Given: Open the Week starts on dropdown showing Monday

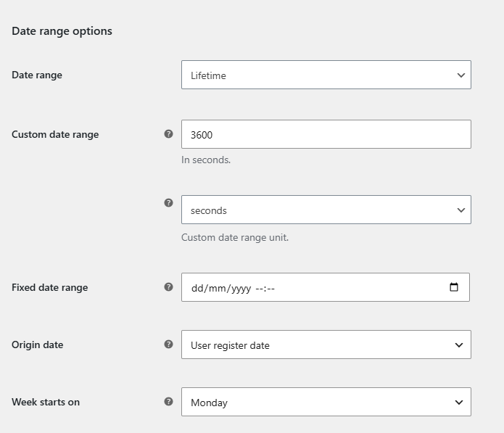Looking at the screenshot, I should pos(326,402).
